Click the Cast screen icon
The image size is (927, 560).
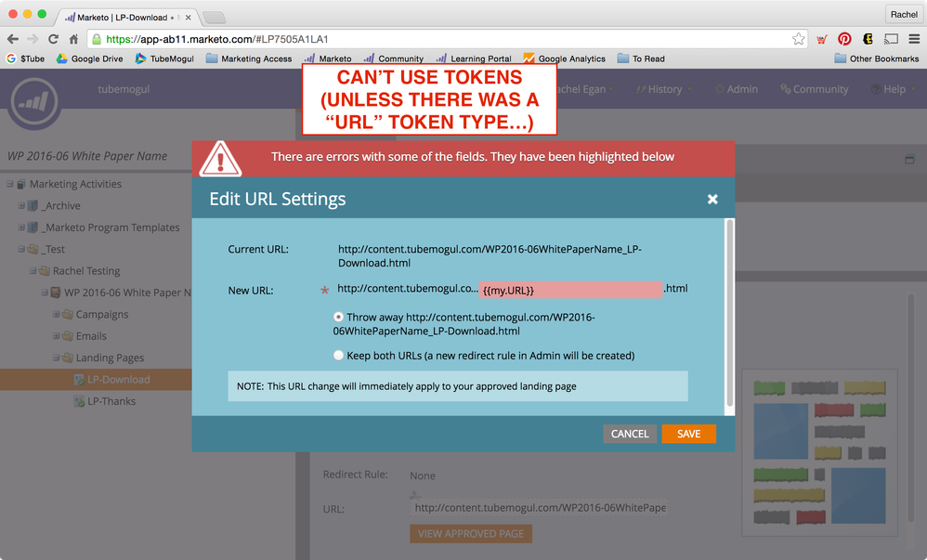coord(891,39)
